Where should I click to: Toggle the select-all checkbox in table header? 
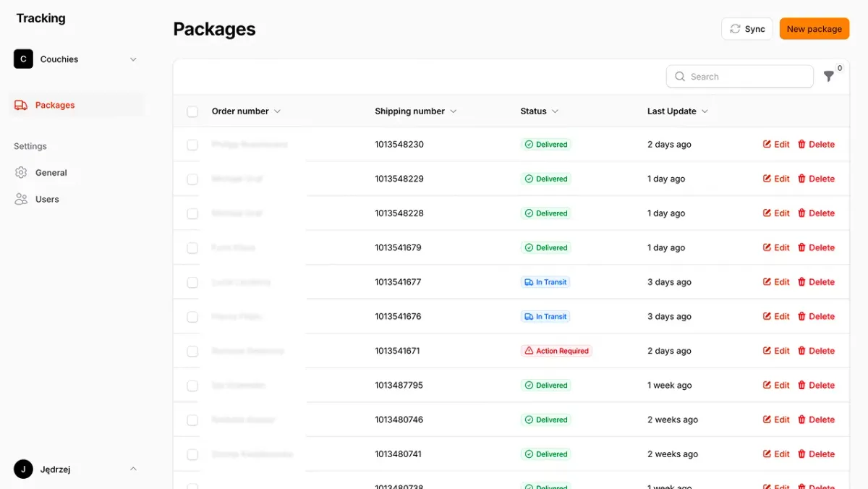(x=192, y=111)
